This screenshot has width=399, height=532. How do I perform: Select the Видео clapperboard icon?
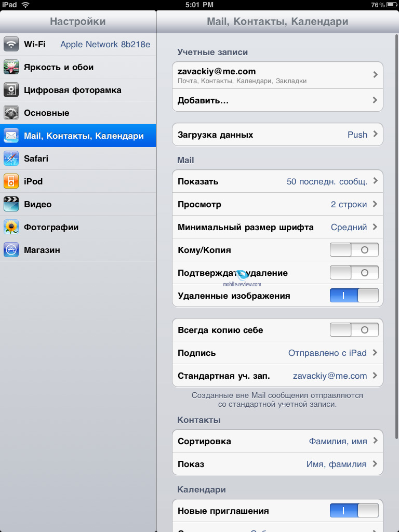[x=11, y=204]
